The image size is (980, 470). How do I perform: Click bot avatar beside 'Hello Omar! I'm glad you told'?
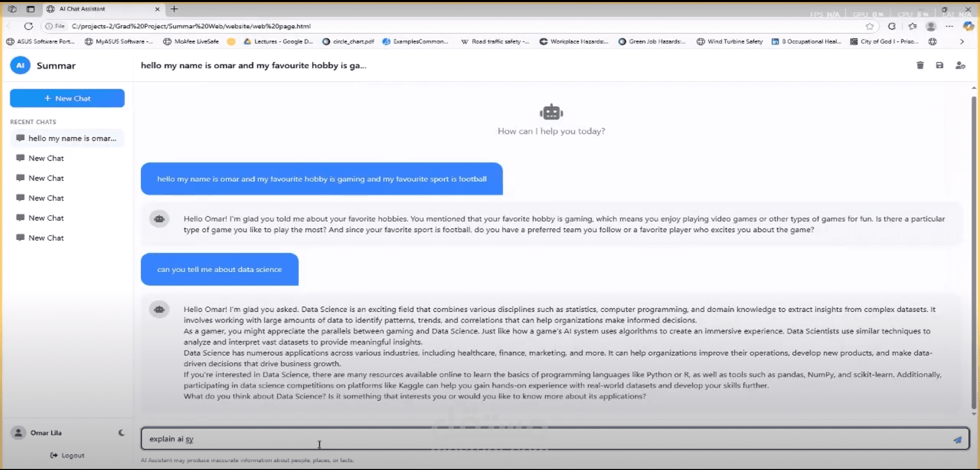click(x=159, y=219)
